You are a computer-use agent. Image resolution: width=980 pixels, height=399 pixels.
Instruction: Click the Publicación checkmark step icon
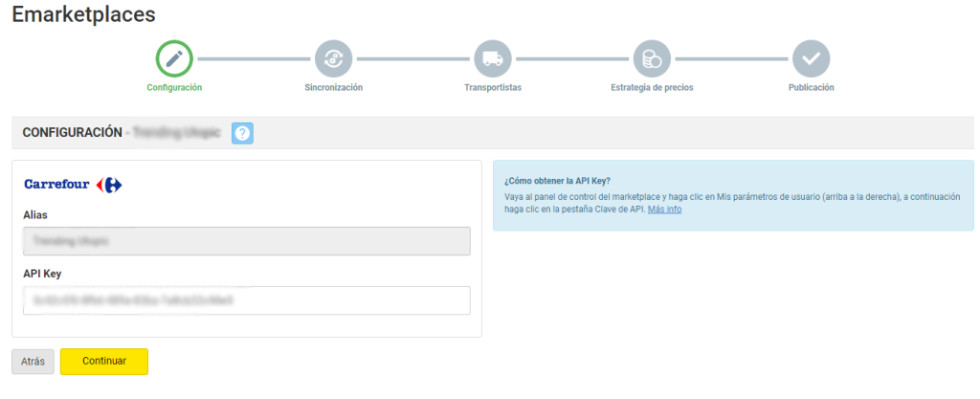tap(811, 58)
